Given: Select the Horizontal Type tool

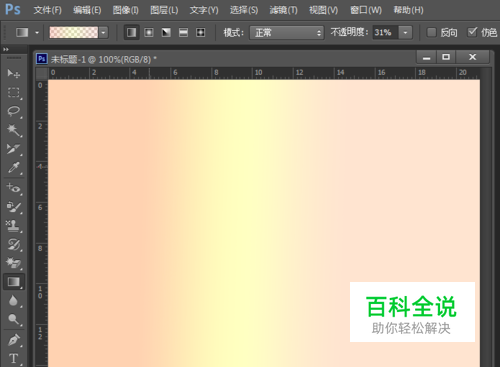Looking at the screenshot, I should (x=14, y=359).
